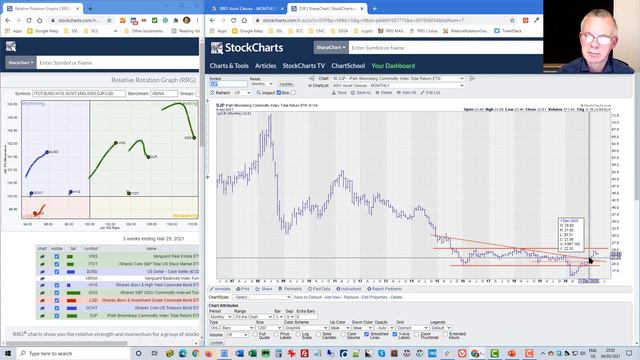Click the Symbol input box above the chart
The width and height of the screenshot is (640, 360).
tap(228, 84)
